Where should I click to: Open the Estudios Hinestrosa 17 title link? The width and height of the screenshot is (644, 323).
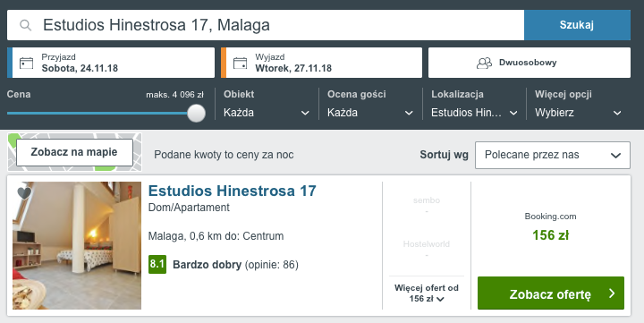pos(232,191)
